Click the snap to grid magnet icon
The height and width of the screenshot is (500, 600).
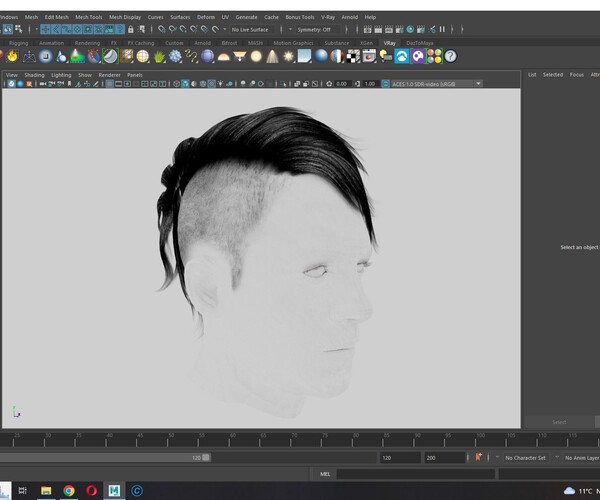[x=161, y=29]
